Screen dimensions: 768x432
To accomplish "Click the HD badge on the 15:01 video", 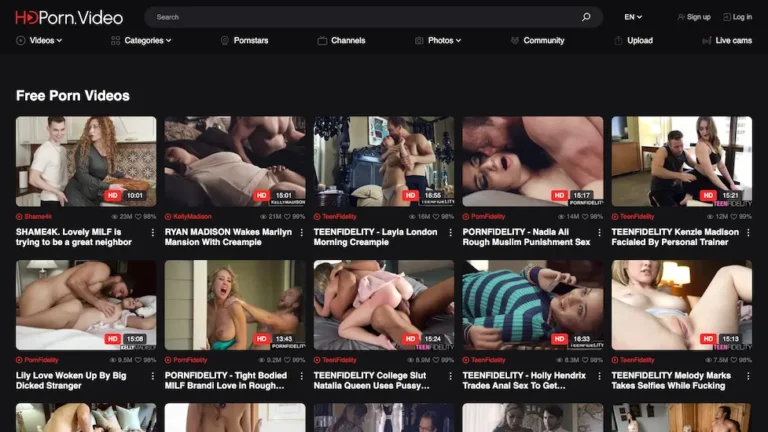I will [261, 195].
